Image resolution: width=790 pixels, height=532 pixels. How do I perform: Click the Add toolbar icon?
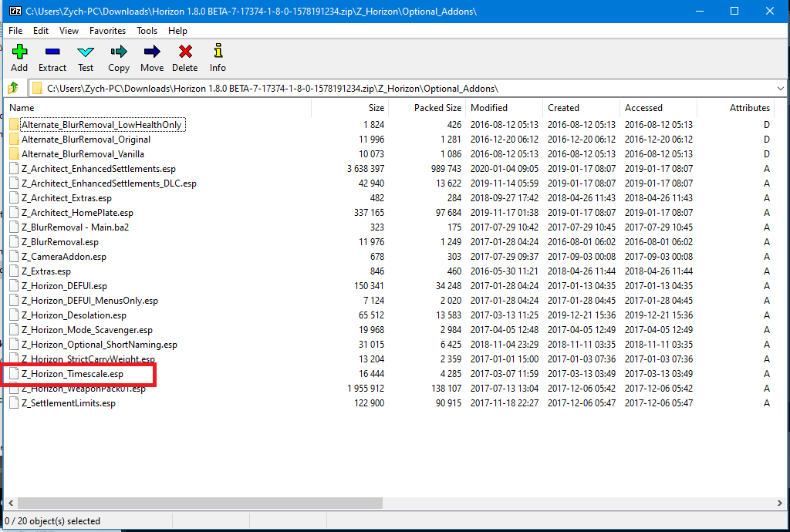pos(19,52)
